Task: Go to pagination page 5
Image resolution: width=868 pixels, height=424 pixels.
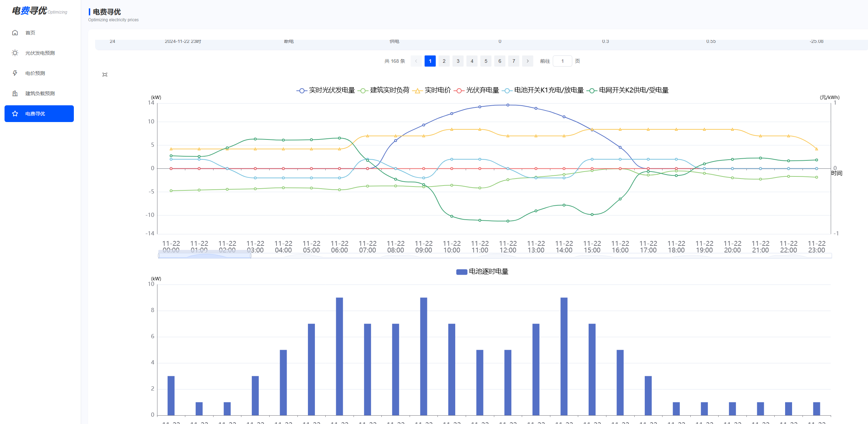Action: [486, 61]
